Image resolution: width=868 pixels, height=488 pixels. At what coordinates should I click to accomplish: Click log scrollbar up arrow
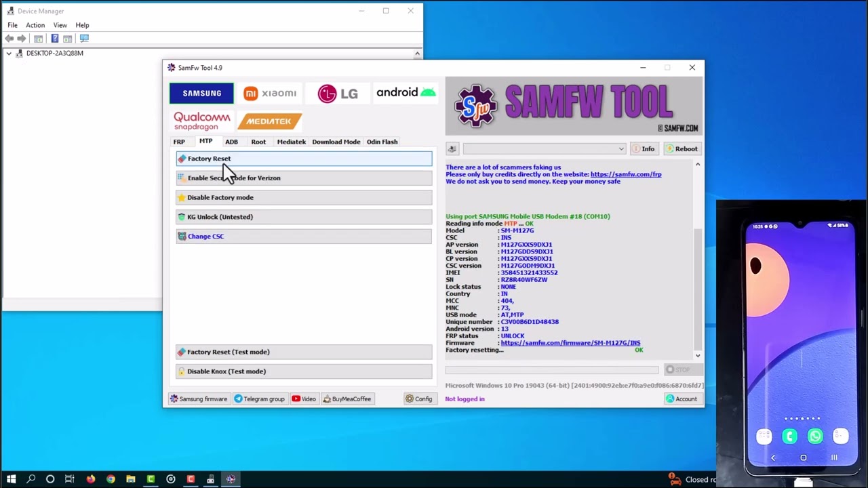click(x=697, y=165)
